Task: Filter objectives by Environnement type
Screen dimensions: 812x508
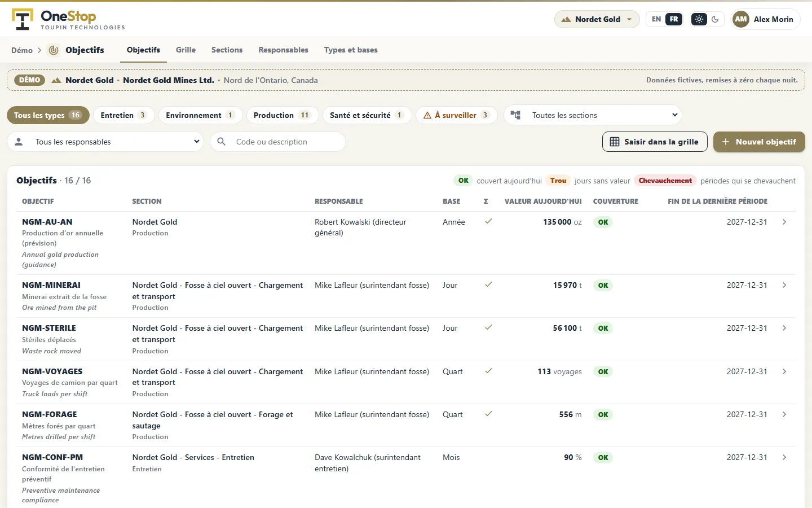Action: click(200, 115)
